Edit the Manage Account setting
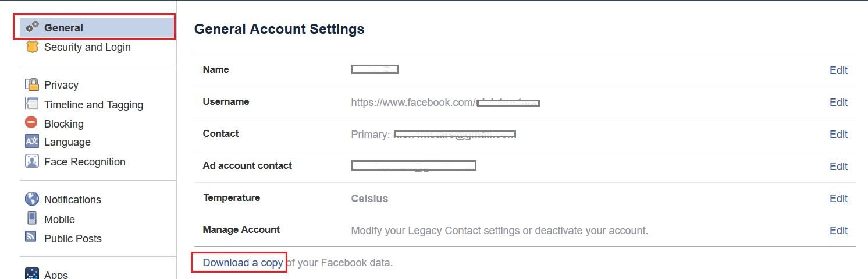Image resolution: width=868 pixels, height=279 pixels. 838,231
